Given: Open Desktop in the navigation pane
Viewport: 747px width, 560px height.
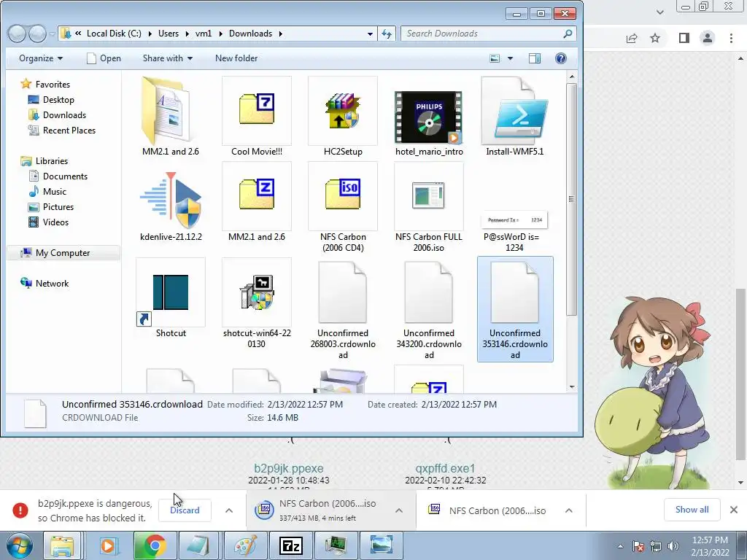Looking at the screenshot, I should pyautogui.click(x=58, y=99).
